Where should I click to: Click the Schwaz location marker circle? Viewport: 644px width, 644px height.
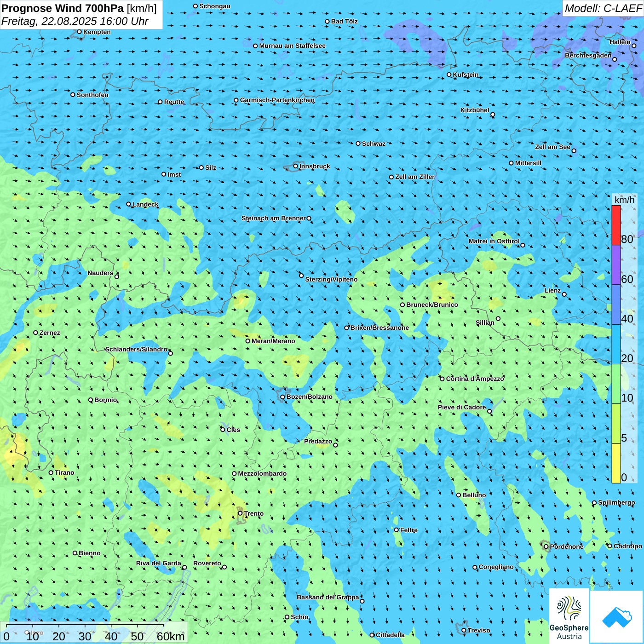click(x=358, y=144)
